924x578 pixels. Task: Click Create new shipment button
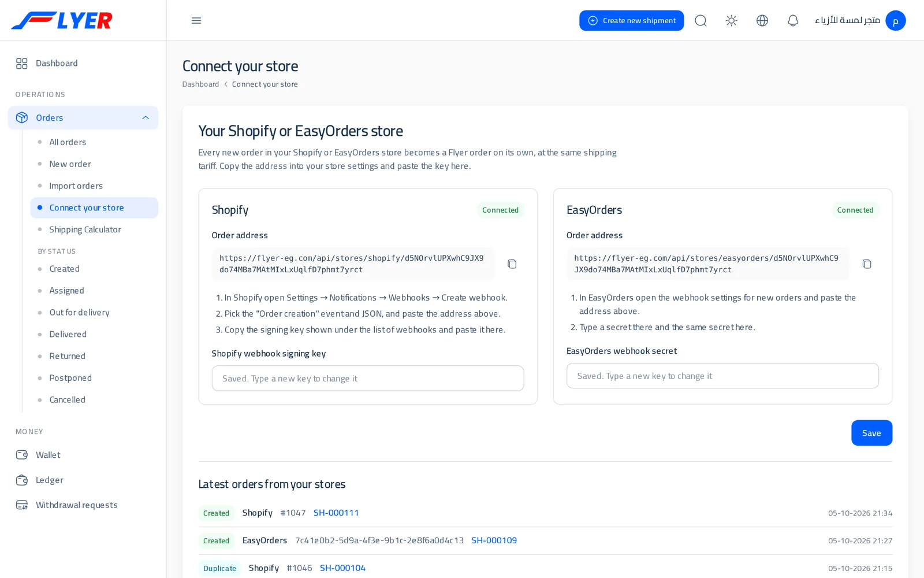631,20
